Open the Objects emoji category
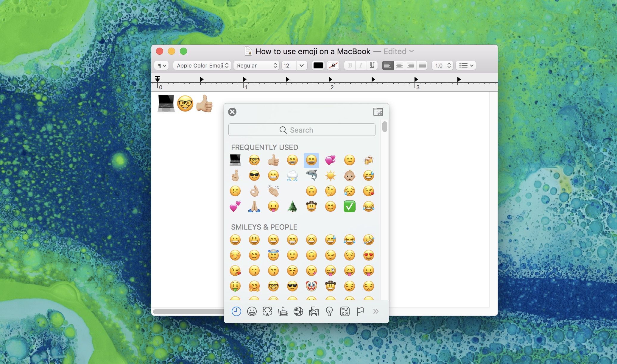Image resolution: width=617 pixels, height=364 pixels. (330, 312)
